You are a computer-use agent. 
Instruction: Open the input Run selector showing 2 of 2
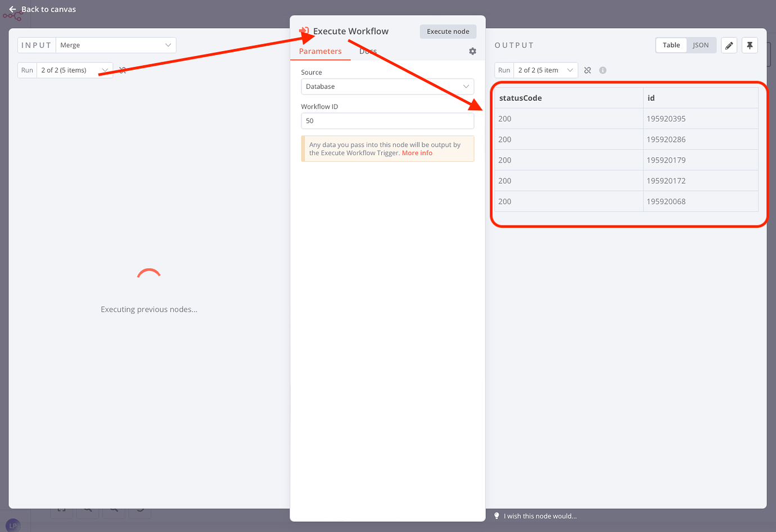[75, 70]
